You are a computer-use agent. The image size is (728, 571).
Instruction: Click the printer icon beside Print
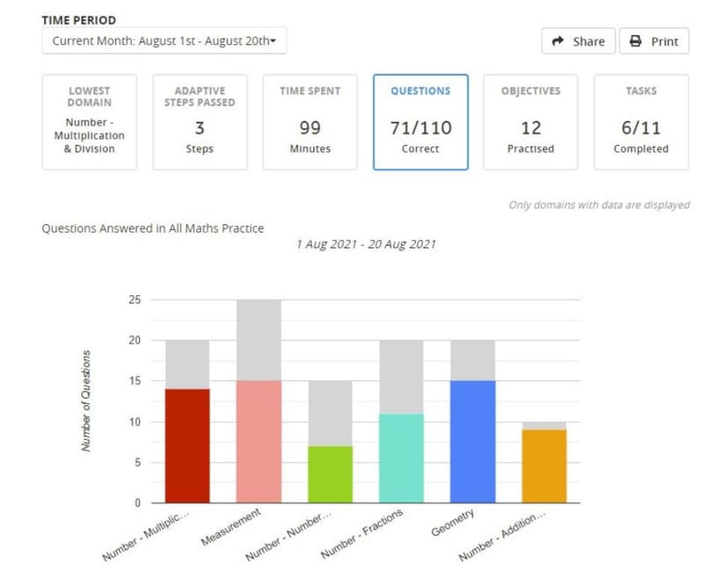point(634,41)
